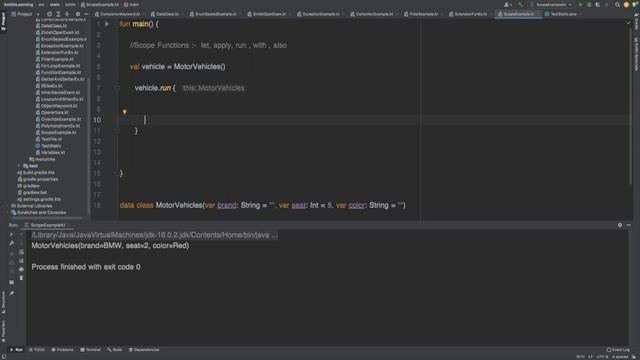Click the soft-wrap icon in Run panel
This screenshot has width=640, height=360.
[21, 252]
